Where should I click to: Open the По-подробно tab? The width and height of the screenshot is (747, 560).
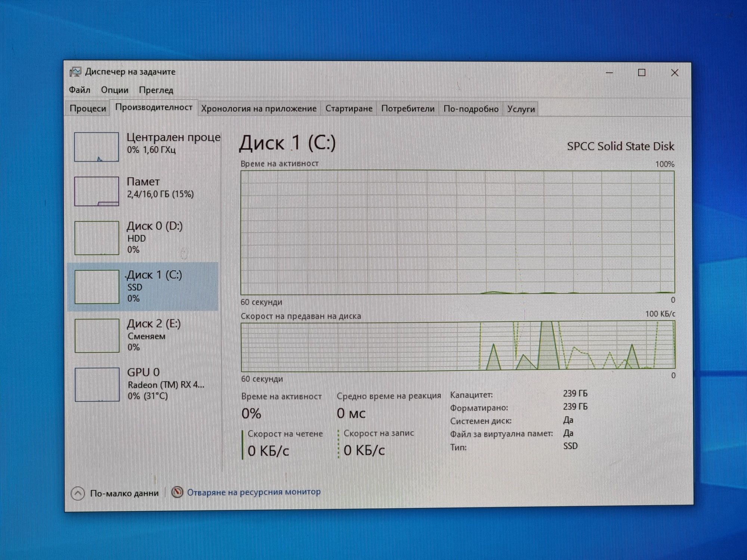click(x=471, y=109)
